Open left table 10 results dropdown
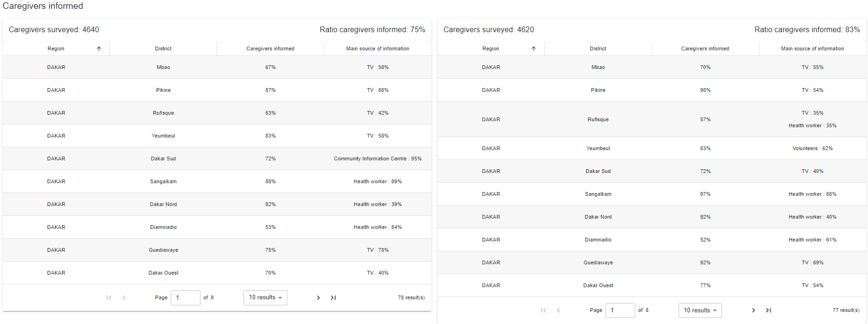 tap(265, 297)
